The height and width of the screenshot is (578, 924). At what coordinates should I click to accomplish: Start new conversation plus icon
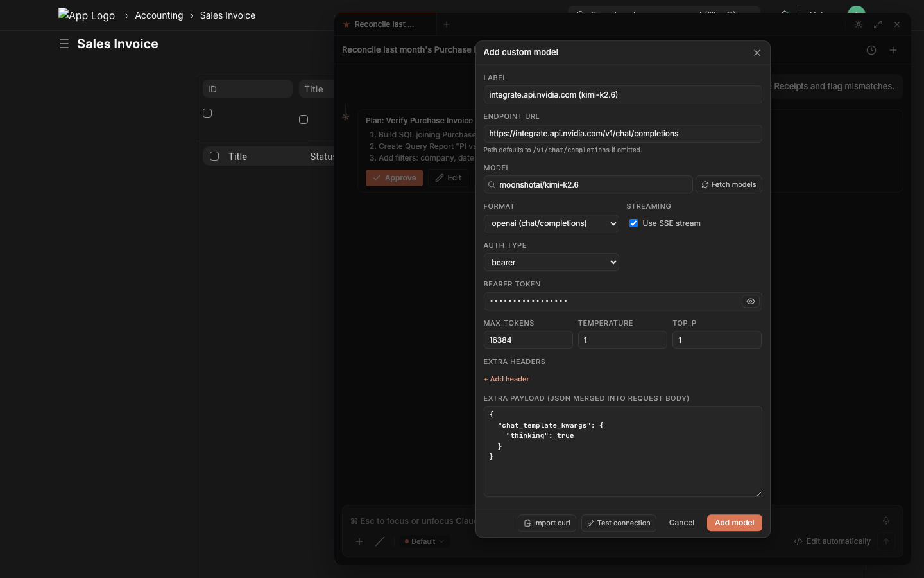[893, 50]
